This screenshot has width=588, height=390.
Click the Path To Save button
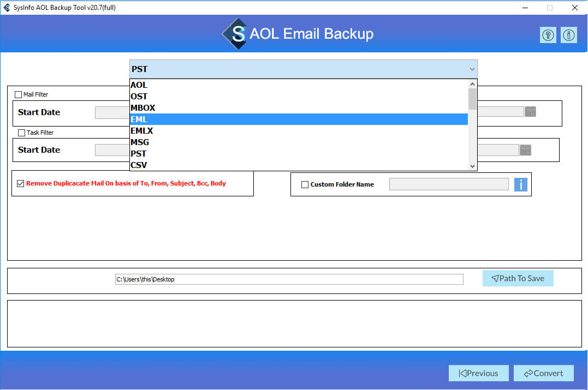(518, 278)
